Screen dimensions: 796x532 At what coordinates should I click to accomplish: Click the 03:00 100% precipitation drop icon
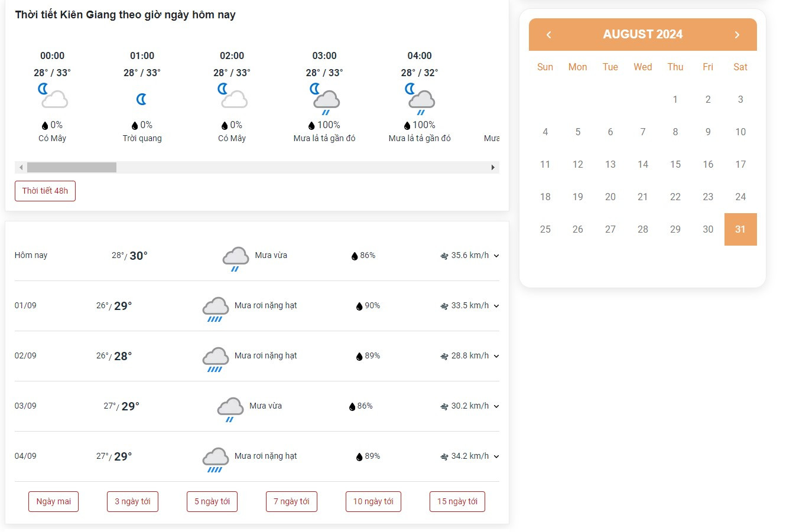[x=312, y=125]
